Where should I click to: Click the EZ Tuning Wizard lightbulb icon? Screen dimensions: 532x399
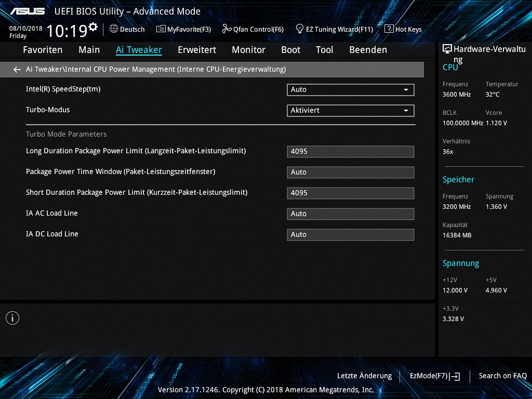tap(300, 29)
